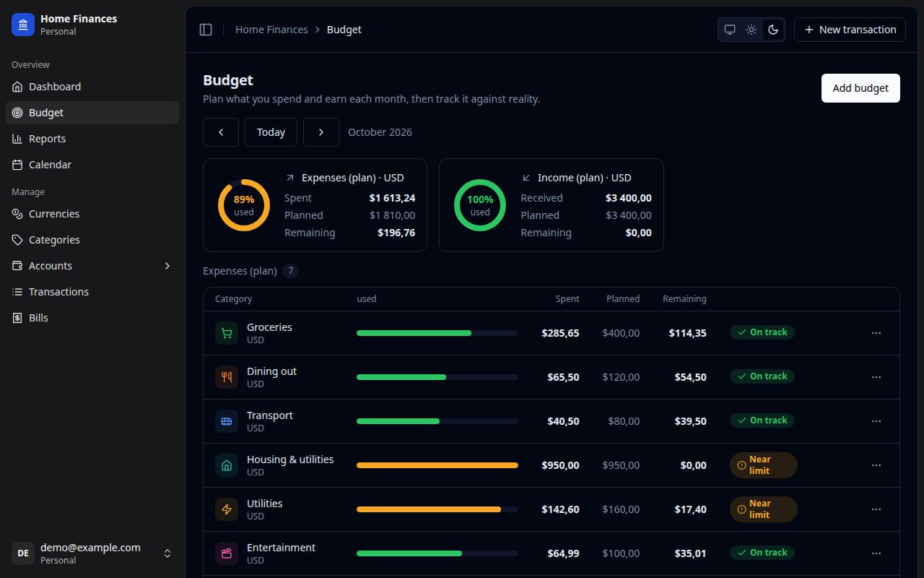Image resolution: width=924 pixels, height=578 pixels.
Task: Switch to light theme
Action: click(751, 30)
